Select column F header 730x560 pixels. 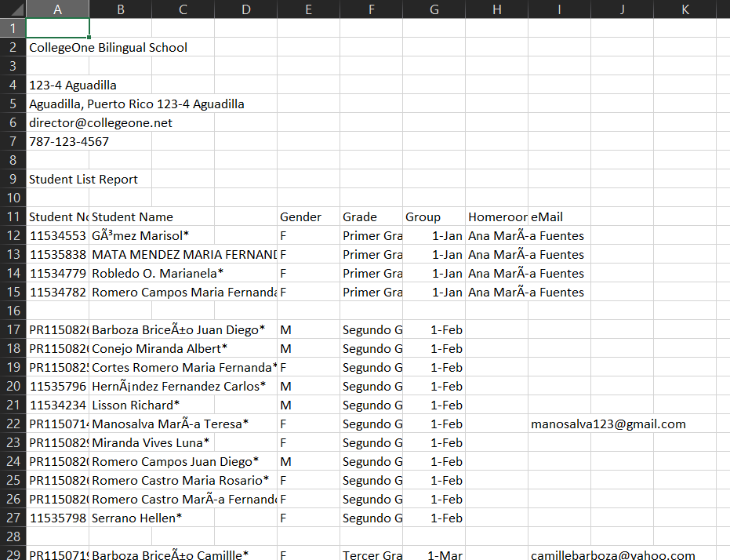pyautogui.click(x=372, y=9)
